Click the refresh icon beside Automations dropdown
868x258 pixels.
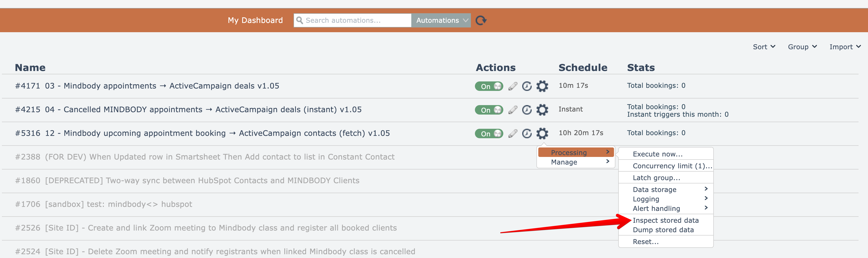[x=481, y=21]
